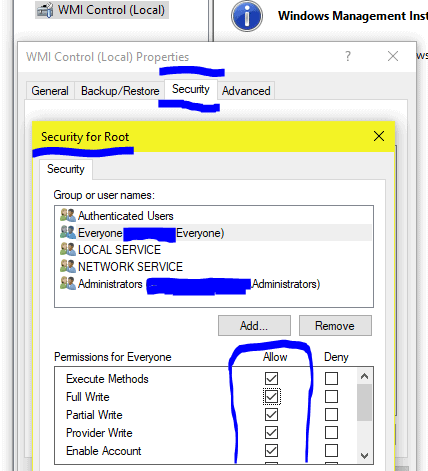Click the help question mark in Properties
The height and width of the screenshot is (471, 428).
pos(348,56)
